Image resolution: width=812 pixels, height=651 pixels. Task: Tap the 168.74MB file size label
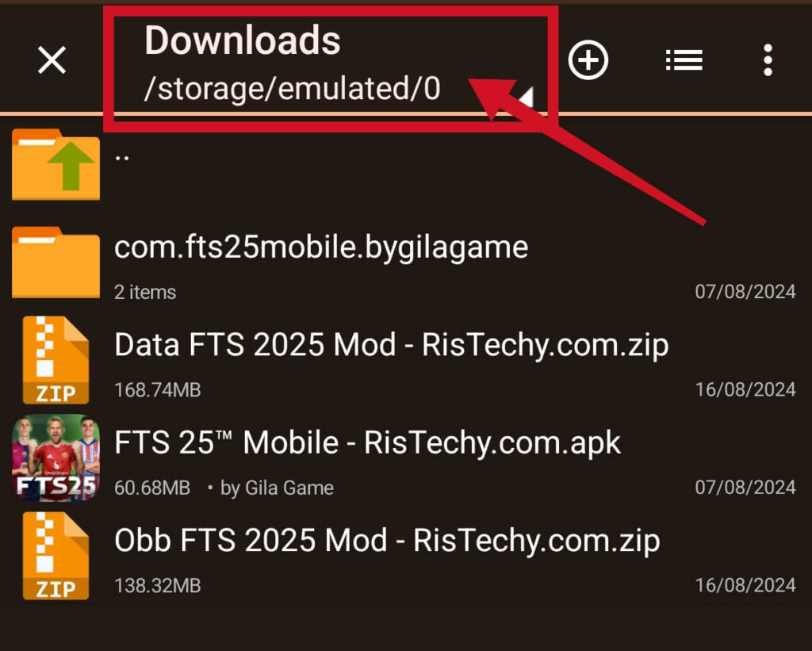(158, 390)
